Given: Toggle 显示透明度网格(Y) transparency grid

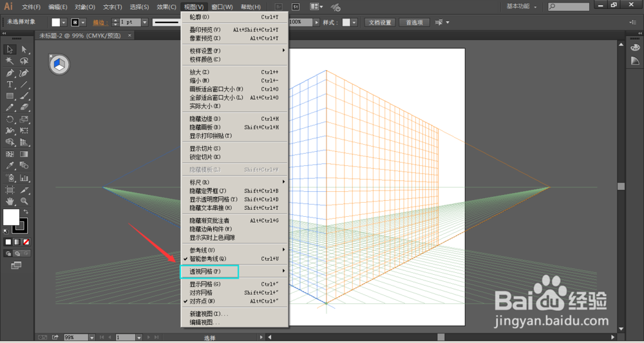Looking at the screenshot, I should (x=234, y=199).
